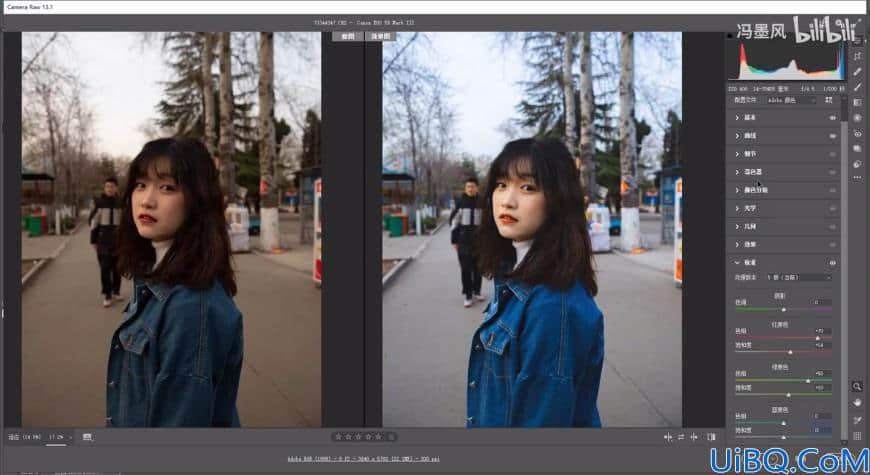870x475 pixels.
Task: Collapse the 校准 (Calibration) panel chevron
Action: point(737,262)
